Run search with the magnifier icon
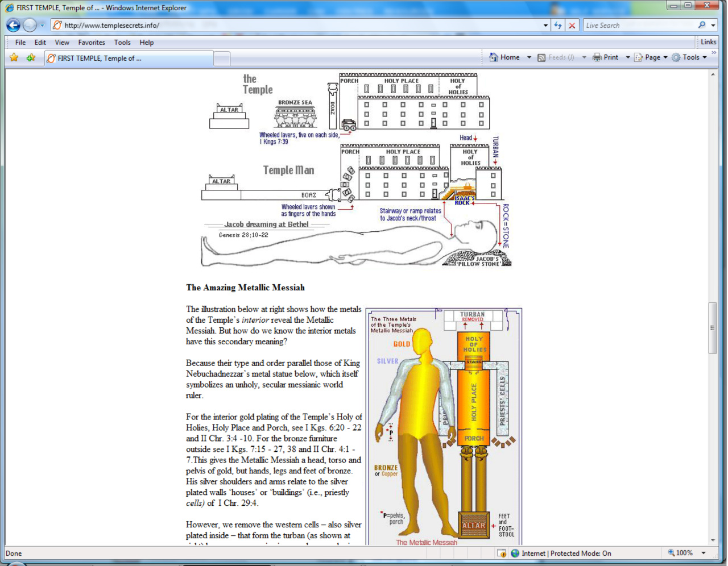This screenshot has height=566, width=728. [x=702, y=25]
